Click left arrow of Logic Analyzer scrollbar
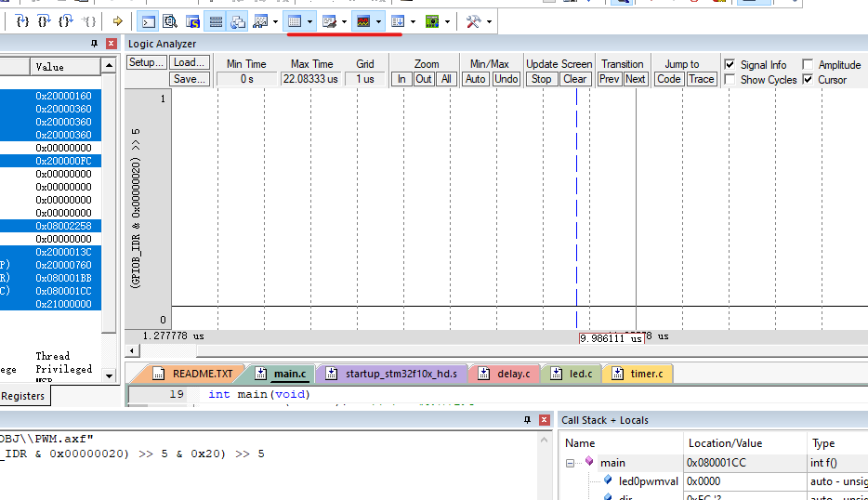The width and height of the screenshot is (868, 500). [x=132, y=350]
